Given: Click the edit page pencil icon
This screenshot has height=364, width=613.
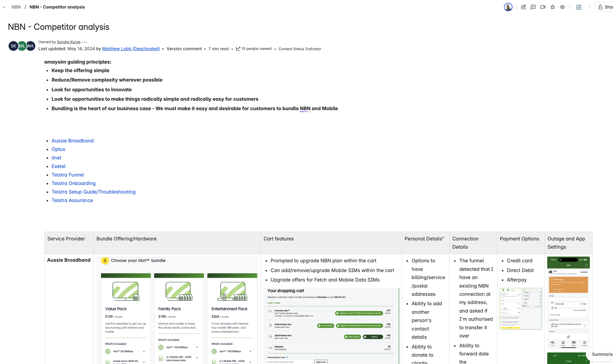Looking at the screenshot, I should (523, 7).
